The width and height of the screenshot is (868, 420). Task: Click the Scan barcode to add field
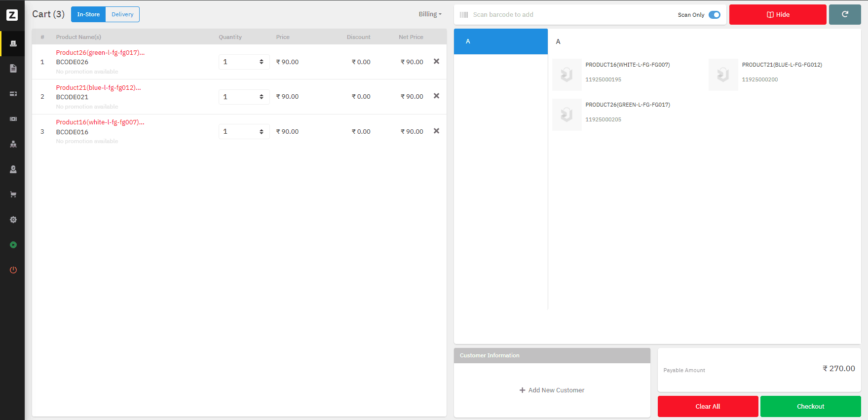coord(567,15)
